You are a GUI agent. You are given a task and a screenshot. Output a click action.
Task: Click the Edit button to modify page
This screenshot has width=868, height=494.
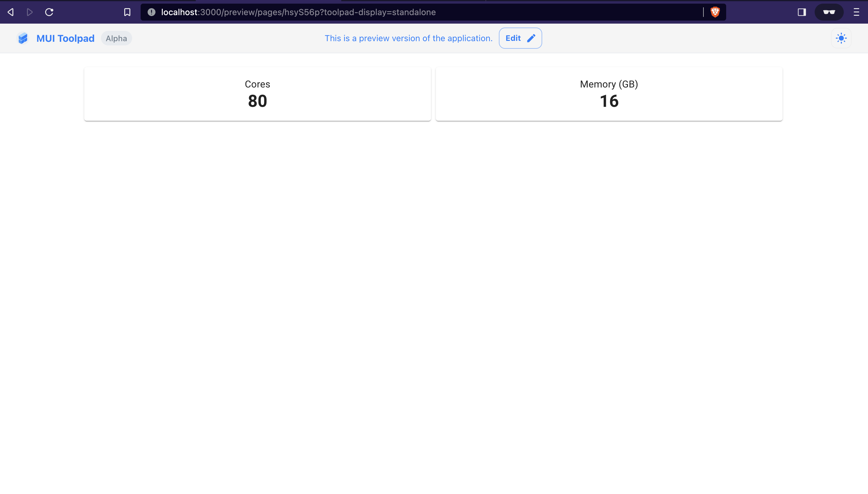(520, 38)
